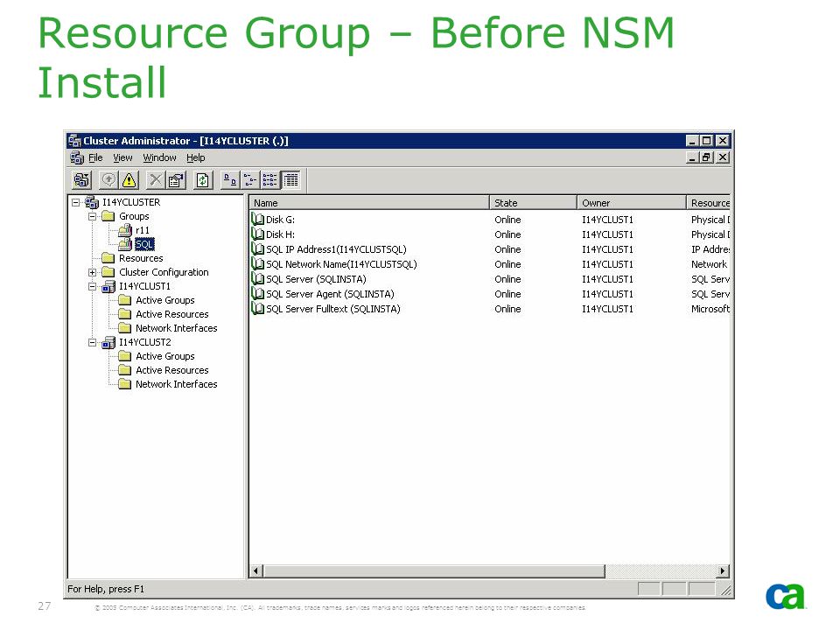The width and height of the screenshot is (840, 630).
Task: Select the r11 group in tree
Action: [143, 230]
